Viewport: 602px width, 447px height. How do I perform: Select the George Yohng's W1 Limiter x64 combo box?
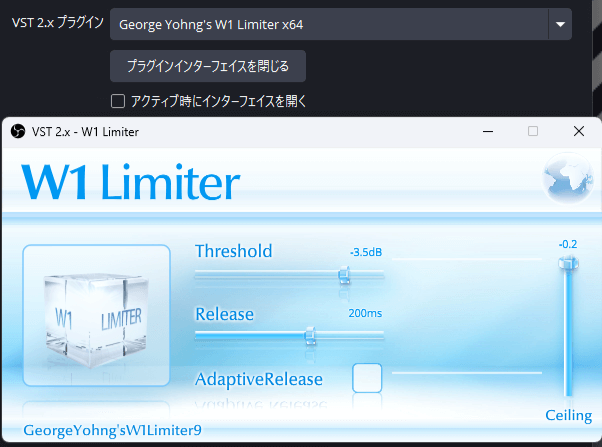pos(341,25)
